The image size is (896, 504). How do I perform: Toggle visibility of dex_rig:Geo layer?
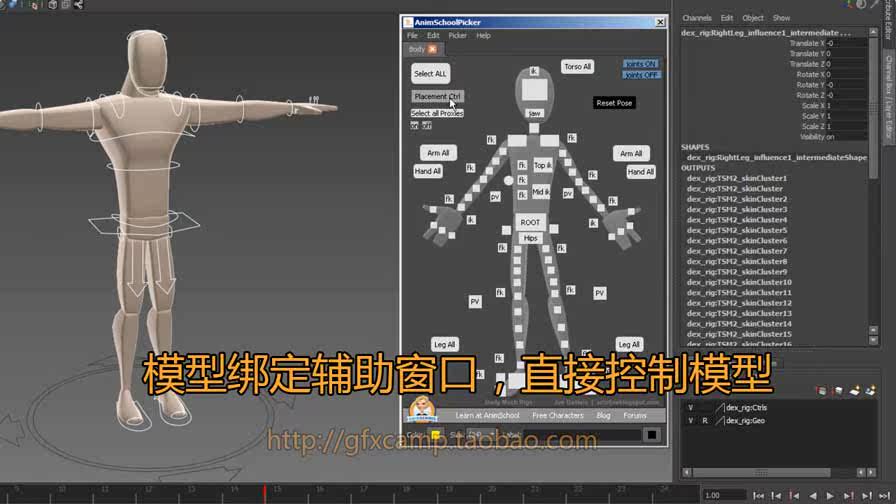click(x=690, y=421)
